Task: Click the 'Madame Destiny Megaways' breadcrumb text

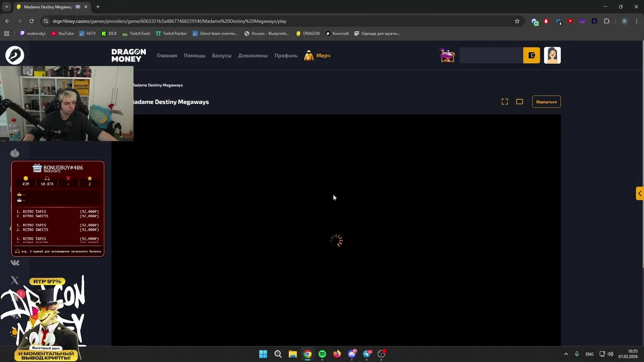Action: (x=158, y=85)
